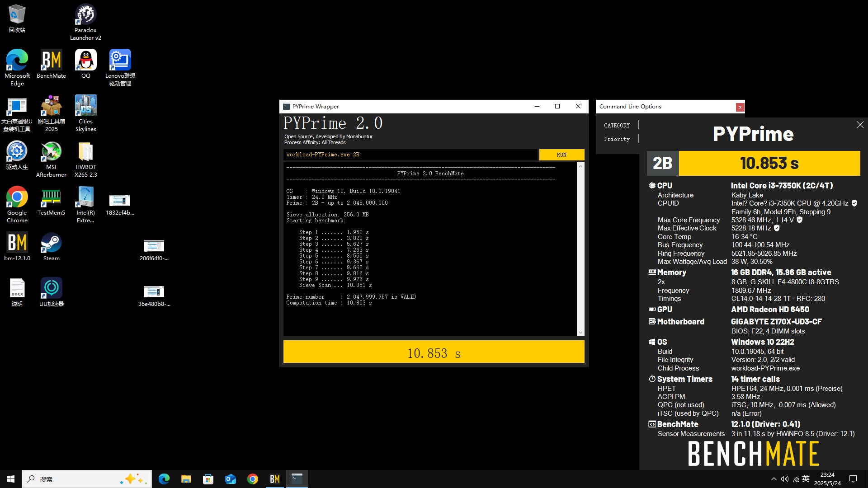Maximize the PYPrime Wrapper window
Image resolution: width=868 pixels, height=488 pixels.
[x=557, y=107]
